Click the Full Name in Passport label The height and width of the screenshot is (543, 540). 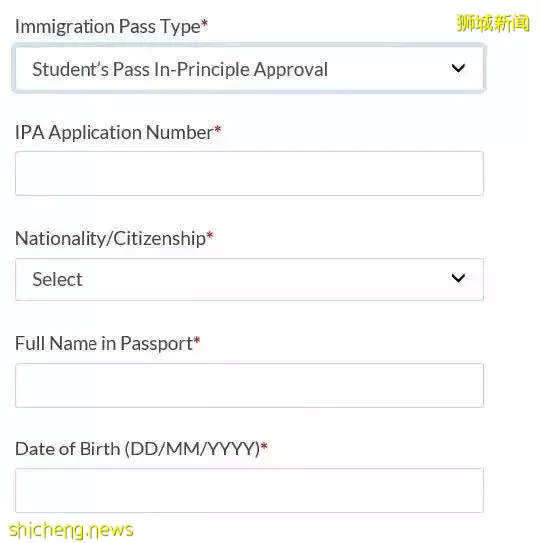(x=104, y=344)
